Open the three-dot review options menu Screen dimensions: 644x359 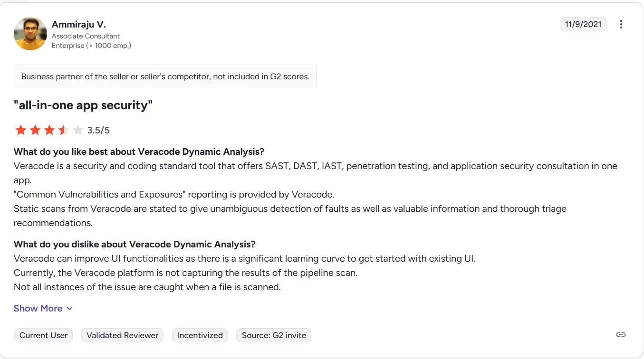click(621, 24)
